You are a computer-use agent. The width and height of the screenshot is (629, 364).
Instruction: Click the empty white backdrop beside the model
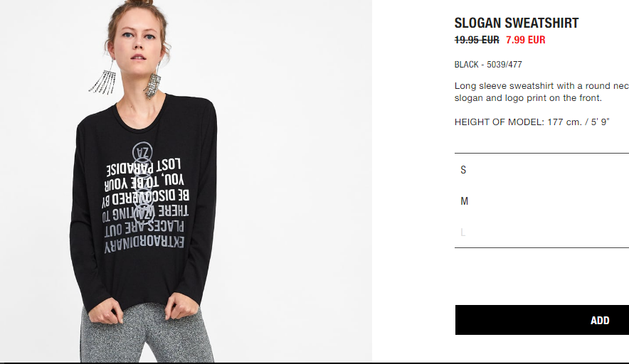[x=293, y=181]
